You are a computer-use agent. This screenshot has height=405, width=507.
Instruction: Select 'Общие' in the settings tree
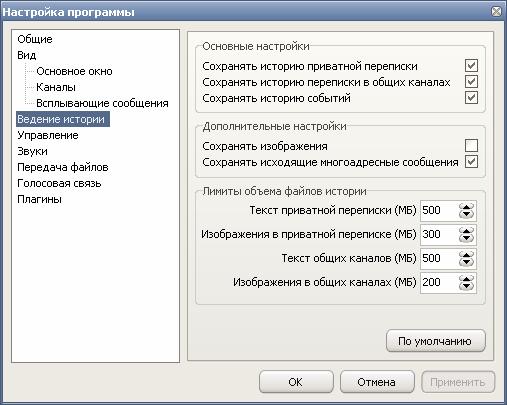(35, 39)
